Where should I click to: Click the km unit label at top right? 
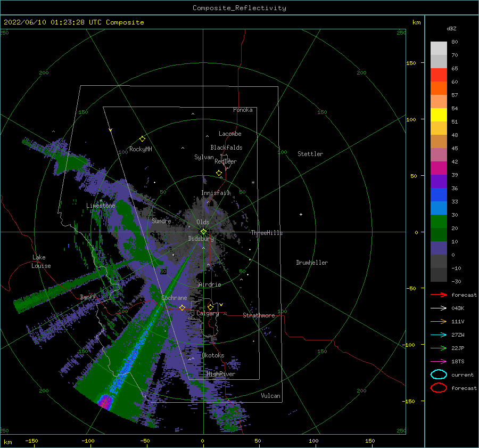click(416, 22)
